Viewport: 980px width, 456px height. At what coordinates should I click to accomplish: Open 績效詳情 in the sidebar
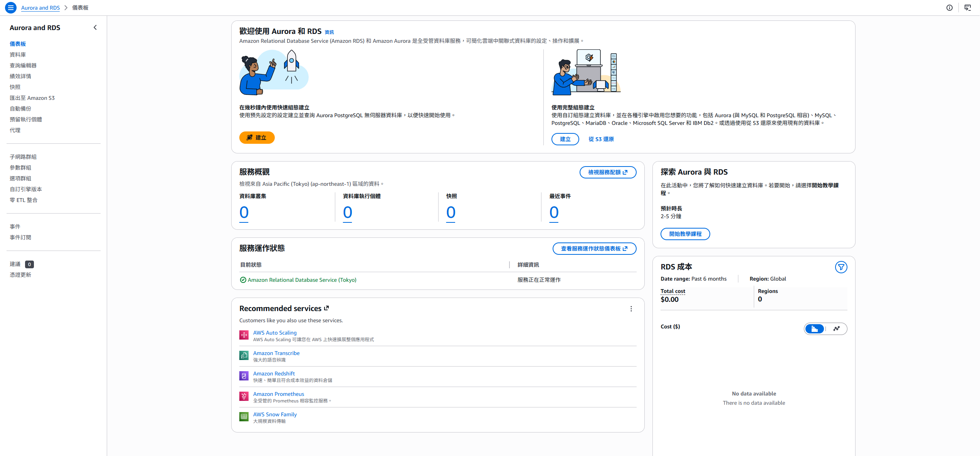coord(20,76)
